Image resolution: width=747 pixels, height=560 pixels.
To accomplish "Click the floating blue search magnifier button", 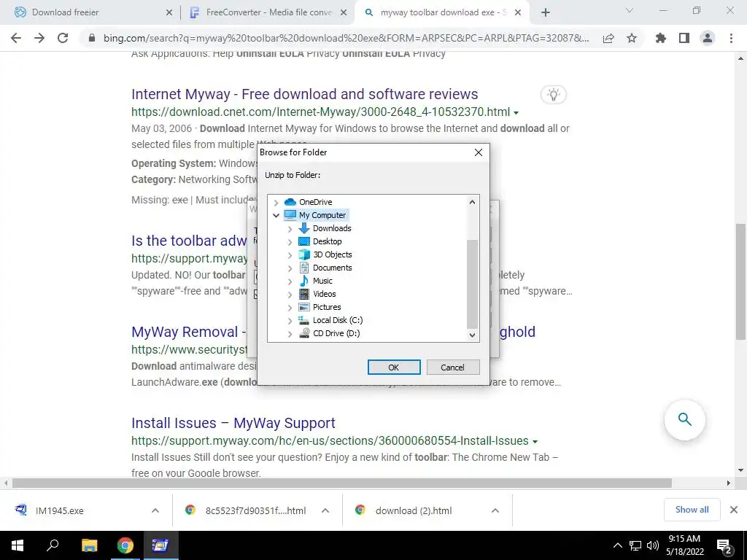I will click(x=684, y=419).
